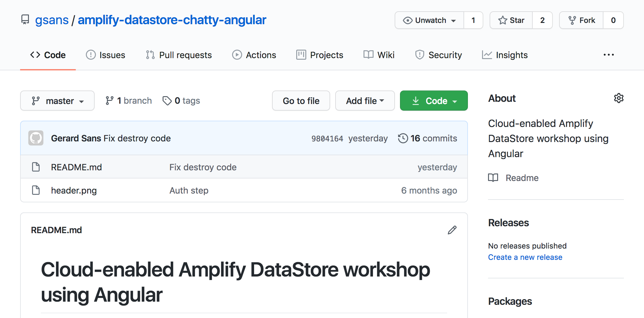The image size is (644, 318).
Task: View the stargazers count of 2
Action: pyautogui.click(x=542, y=20)
